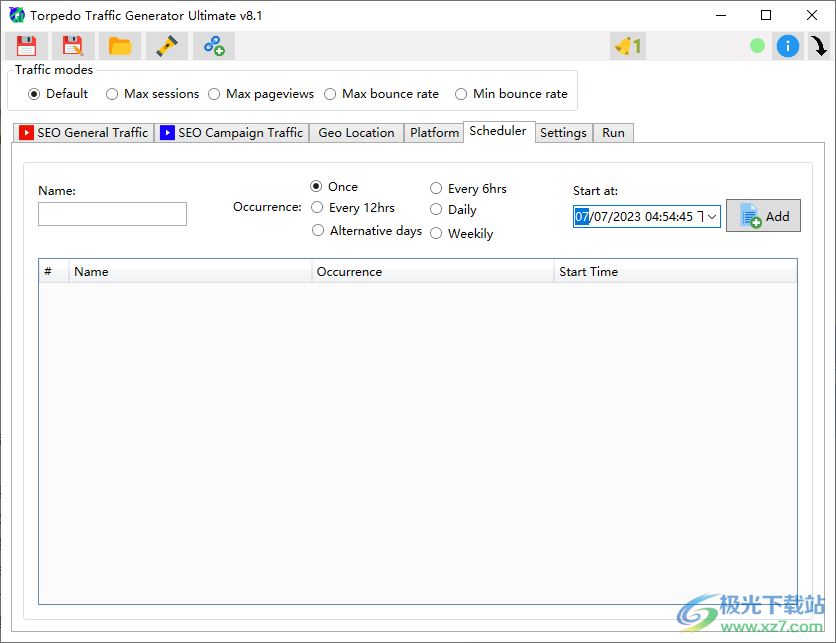836x643 pixels.
Task: Select the Max pageviews traffic mode
Action: point(214,94)
